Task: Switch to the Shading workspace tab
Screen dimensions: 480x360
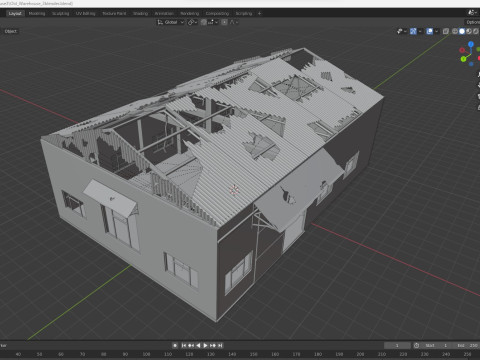Action: [x=140, y=13]
